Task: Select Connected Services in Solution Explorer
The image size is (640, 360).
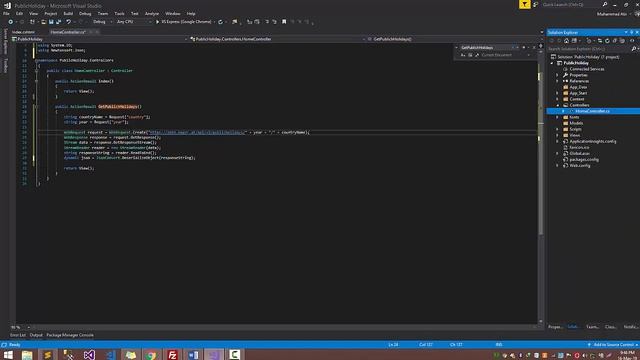Action: (587, 69)
